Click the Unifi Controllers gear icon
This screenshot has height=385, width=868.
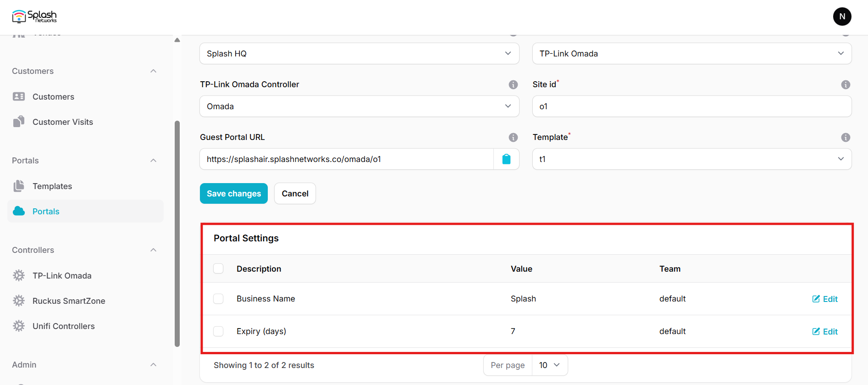[x=19, y=326]
